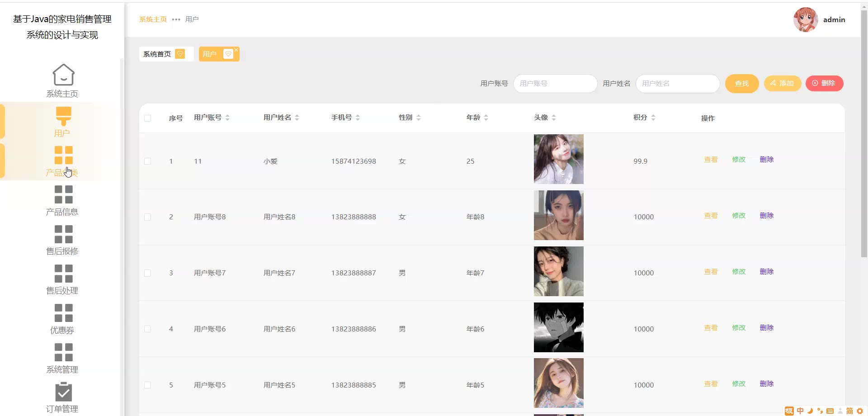The width and height of the screenshot is (868, 416).
Task: Click the IME person icon in tray
Action: (840, 411)
